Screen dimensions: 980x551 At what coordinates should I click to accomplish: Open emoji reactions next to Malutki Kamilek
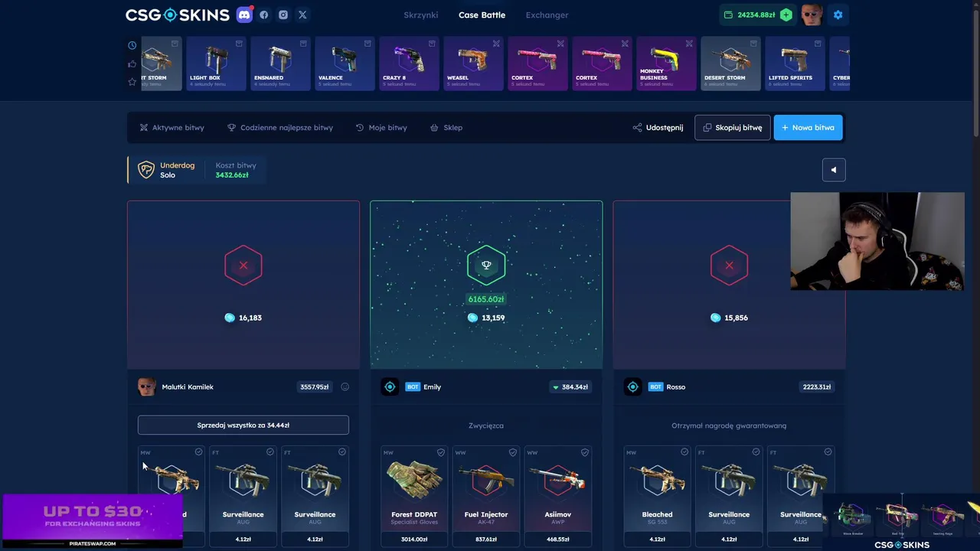[x=345, y=387]
